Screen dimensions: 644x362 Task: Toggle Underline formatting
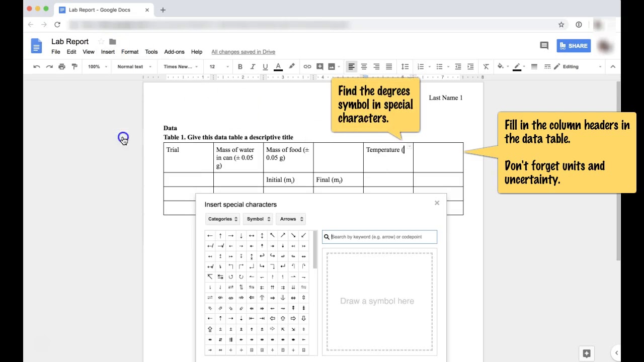click(x=265, y=66)
